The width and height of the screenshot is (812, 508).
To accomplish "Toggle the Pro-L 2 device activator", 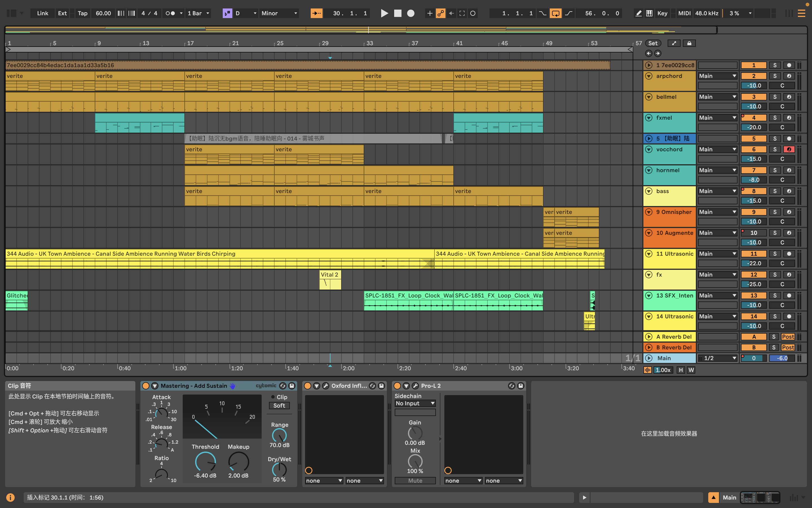I will 397,386.
